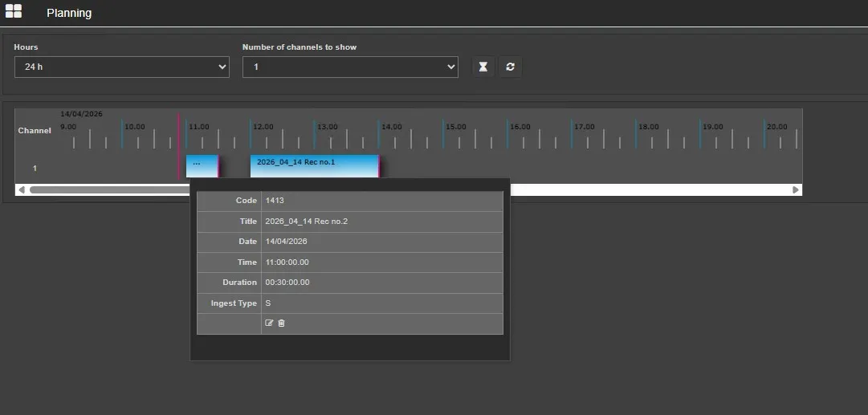Open the Hours dropdown
Viewport: 868px width, 415px height.
pos(121,67)
